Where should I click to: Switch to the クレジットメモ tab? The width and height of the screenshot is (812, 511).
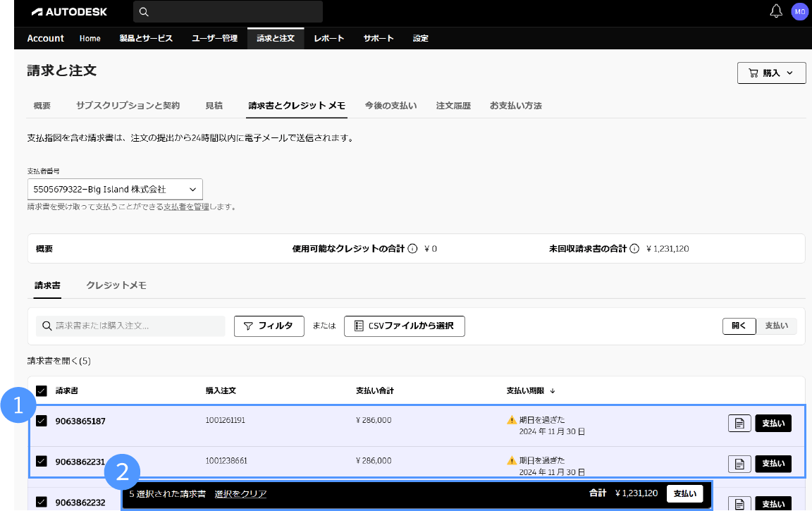(x=116, y=285)
